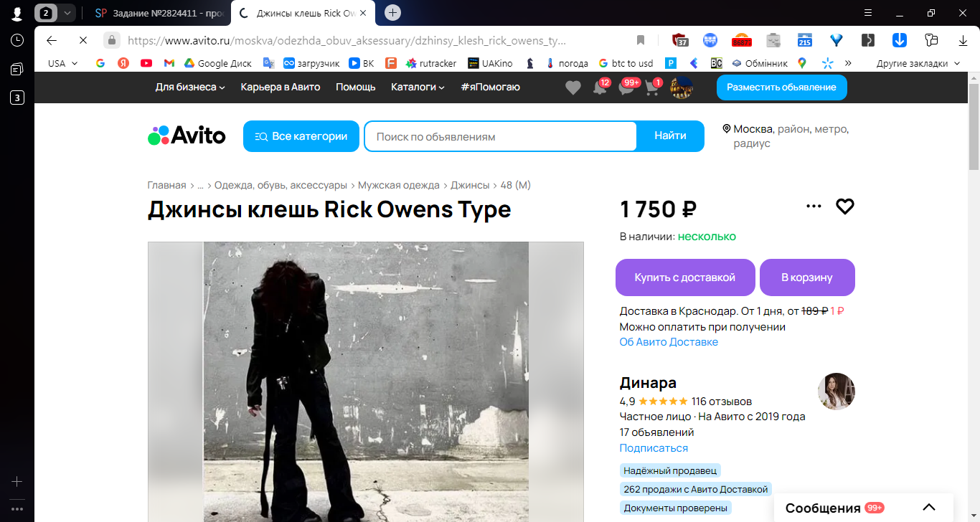Click Купить с доставкой button
The width and height of the screenshot is (980, 522).
pos(685,277)
